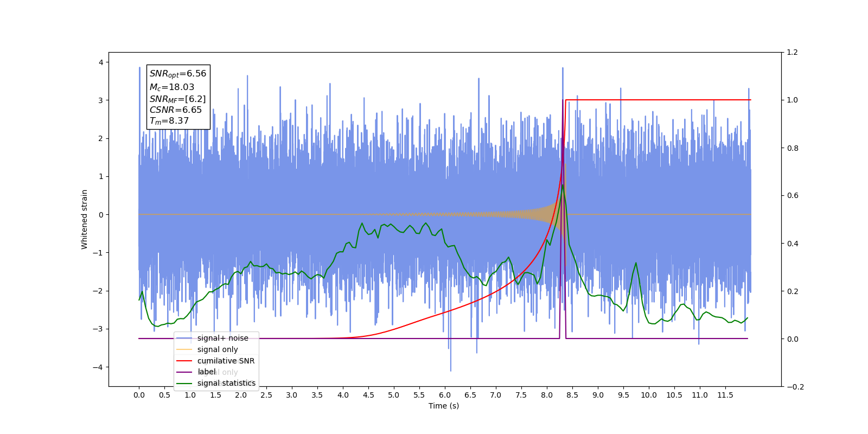Screen dimensions: 868x434
Task: Click the 'Time (s)' x-axis label
Action: click(x=444, y=406)
